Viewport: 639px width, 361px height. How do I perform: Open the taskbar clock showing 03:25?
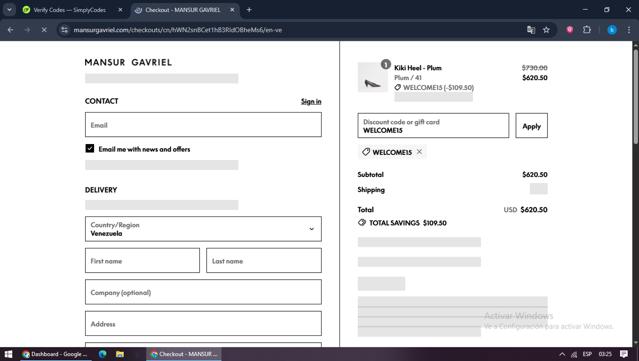(605, 354)
